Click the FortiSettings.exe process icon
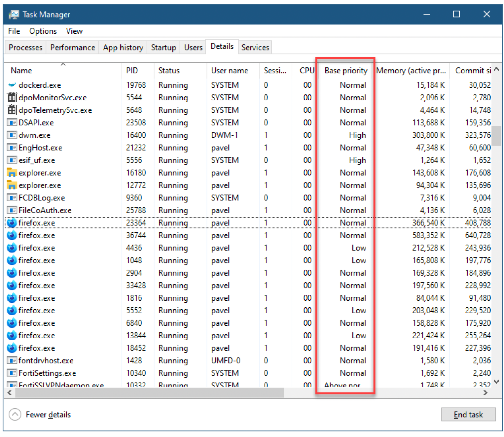The image size is (504, 437). [x=12, y=373]
